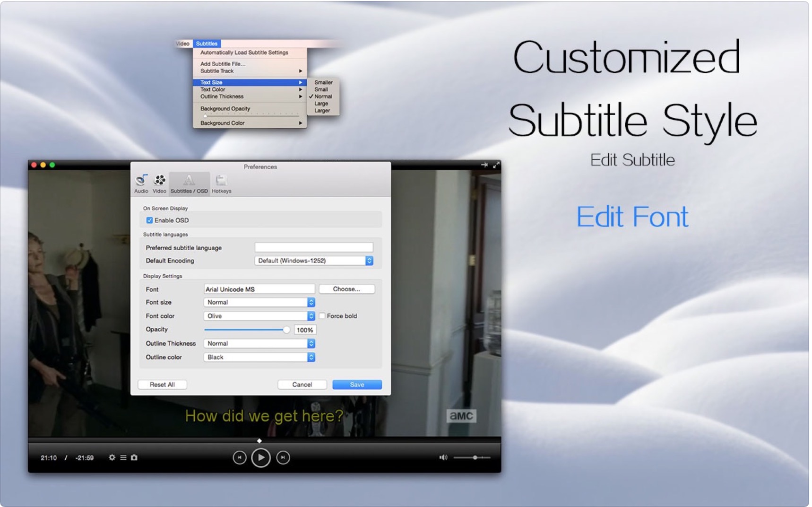The image size is (812, 507).
Task: Click the Choose... font button
Action: (x=346, y=289)
